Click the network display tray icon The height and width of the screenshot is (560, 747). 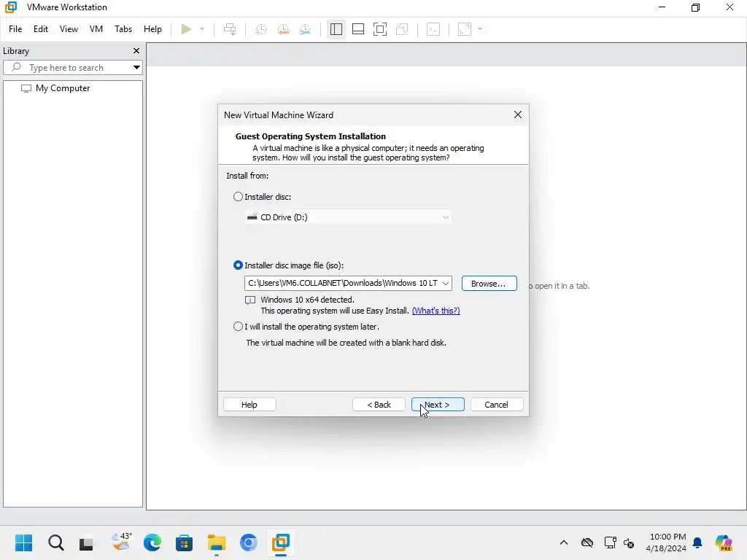pos(610,542)
